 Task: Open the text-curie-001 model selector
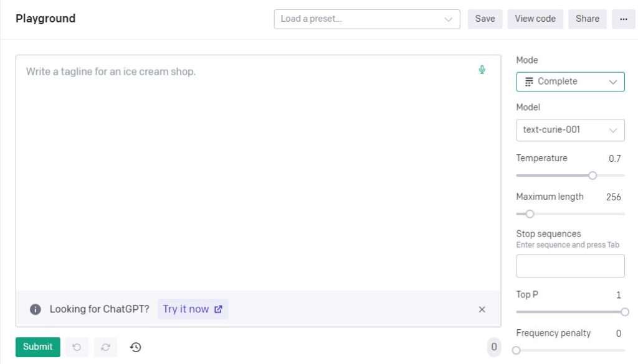point(570,130)
